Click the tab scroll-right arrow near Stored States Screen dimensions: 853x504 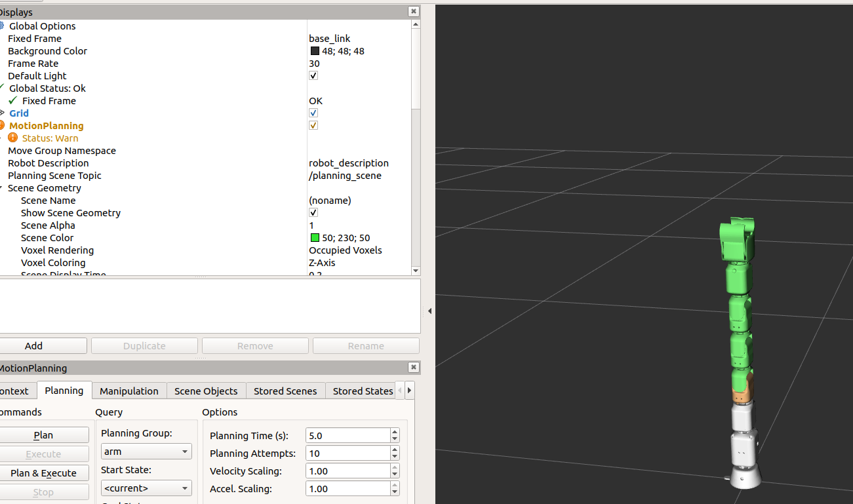click(409, 389)
